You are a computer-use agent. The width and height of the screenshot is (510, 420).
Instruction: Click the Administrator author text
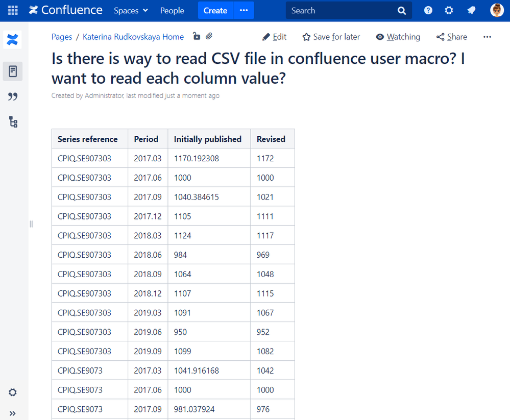click(x=104, y=95)
